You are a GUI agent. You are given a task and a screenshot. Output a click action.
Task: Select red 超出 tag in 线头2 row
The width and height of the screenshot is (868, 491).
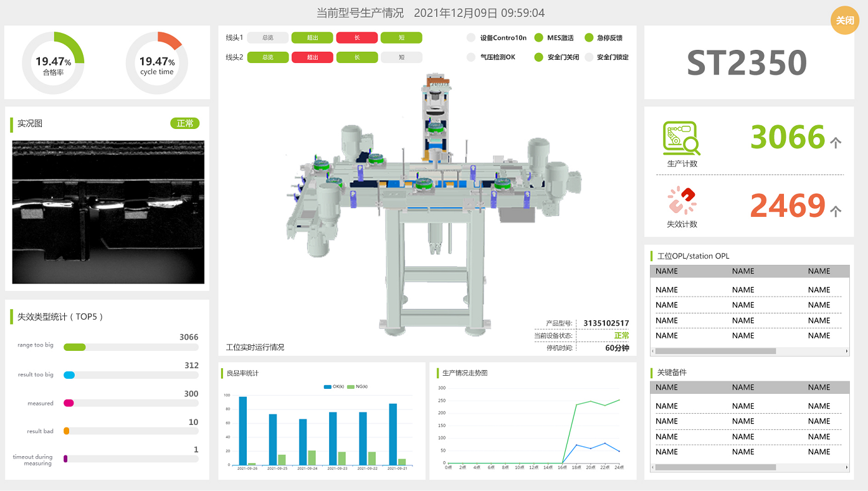pyautogui.click(x=312, y=57)
